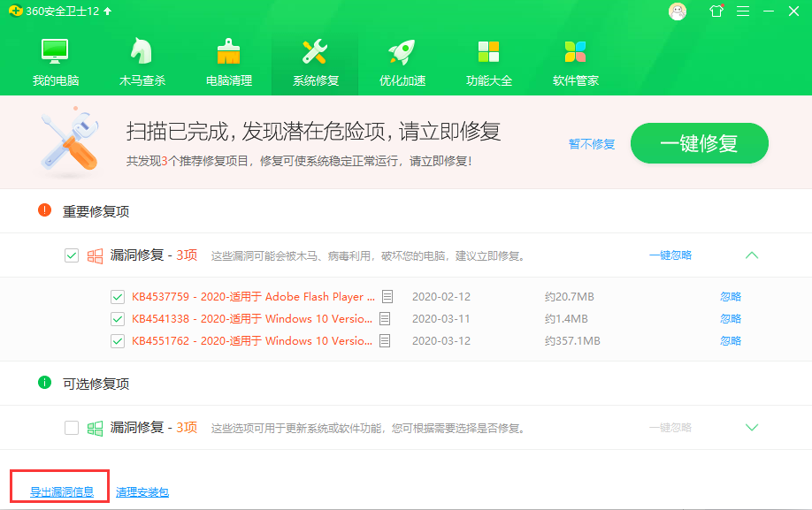The width and height of the screenshot is (812, 510).
Task: Minimize the 360 window
Action: pos(769,11)
